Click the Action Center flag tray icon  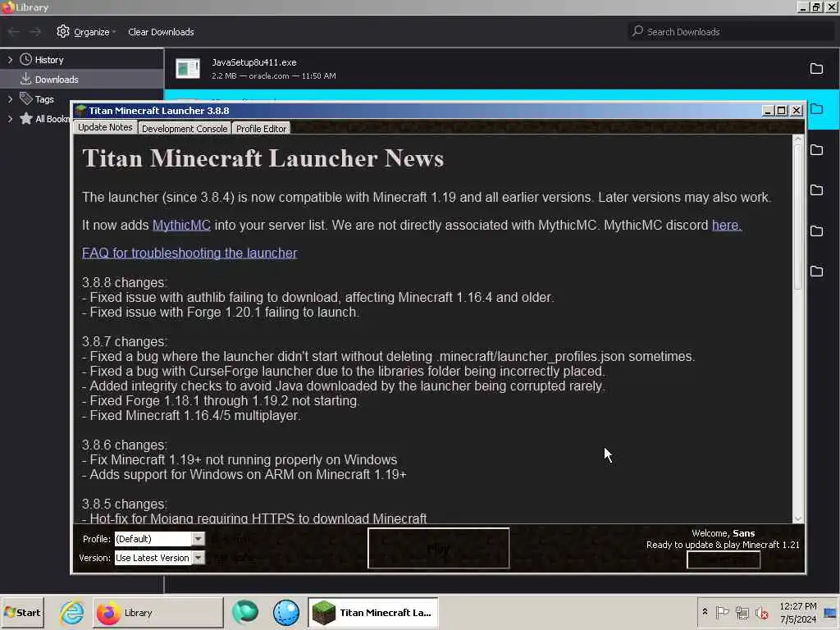[x=722, y=612]
